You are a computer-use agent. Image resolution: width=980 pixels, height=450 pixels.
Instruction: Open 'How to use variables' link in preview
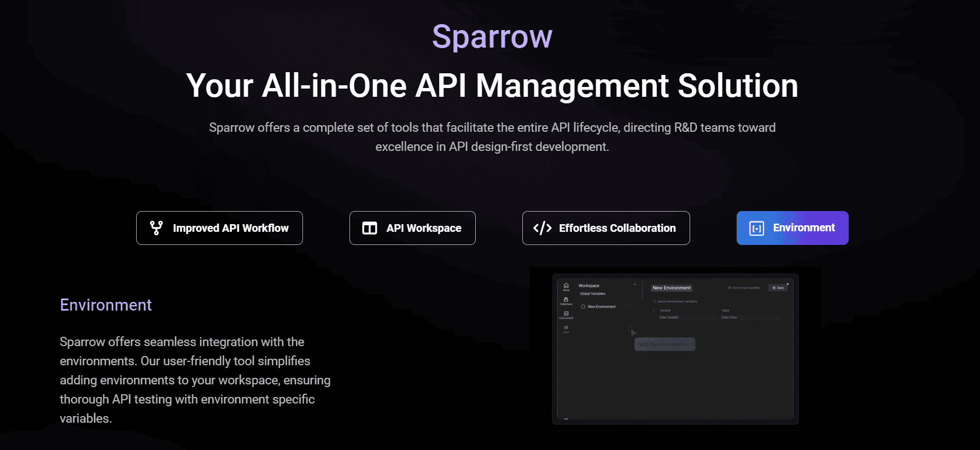[744, 288]
